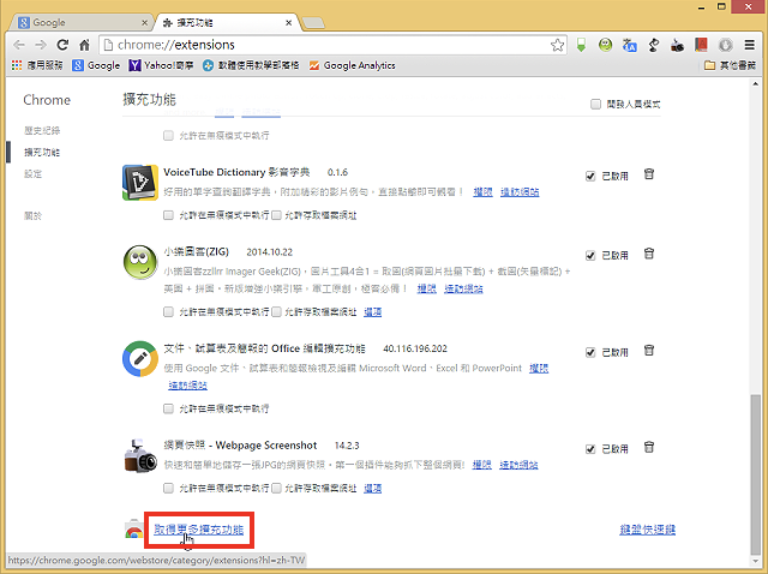The height and width of the screenshot is (574, 770).
Task: Reload the extensions page
Action: [x=62, y=45]
